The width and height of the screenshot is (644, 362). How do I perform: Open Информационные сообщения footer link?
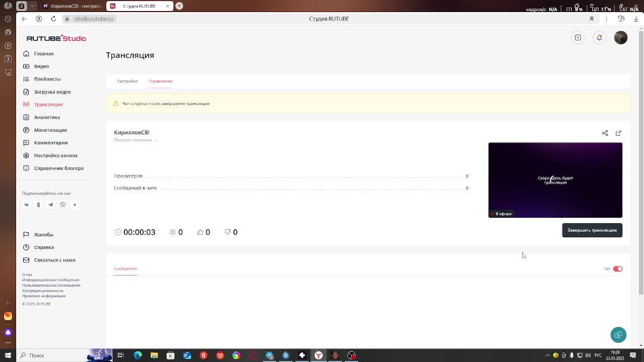(x=50, y=280)
